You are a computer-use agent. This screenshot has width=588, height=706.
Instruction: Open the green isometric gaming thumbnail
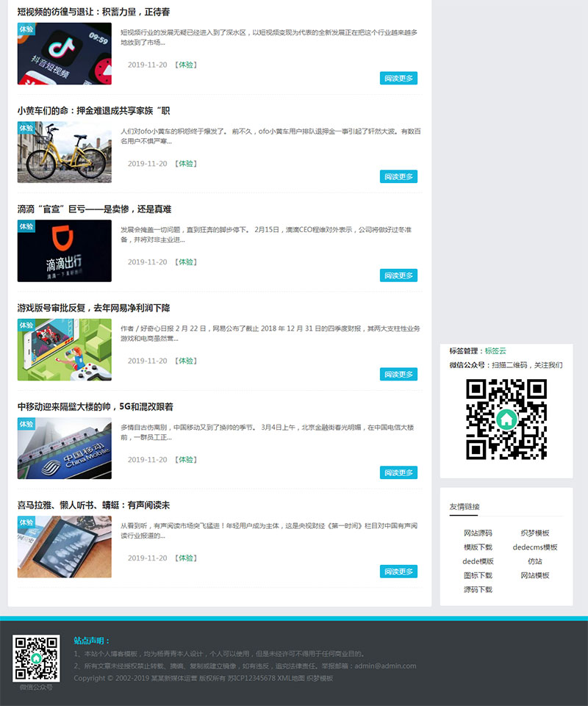[65, 350]
